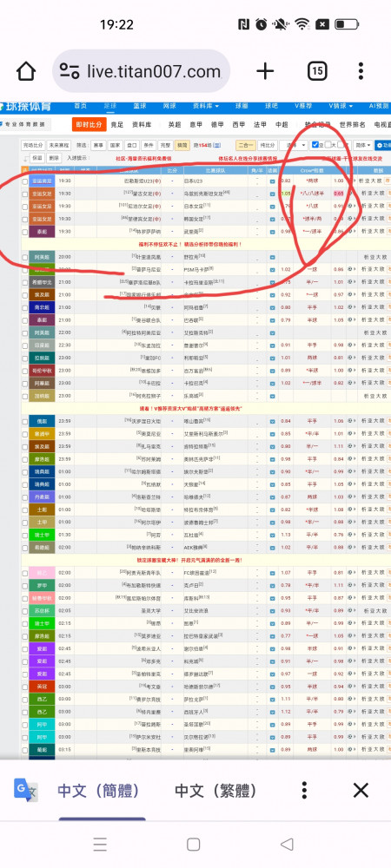Select 中文（繁體） translation language
This screenshot has width=391, height=868.
(x=216, y=791)
